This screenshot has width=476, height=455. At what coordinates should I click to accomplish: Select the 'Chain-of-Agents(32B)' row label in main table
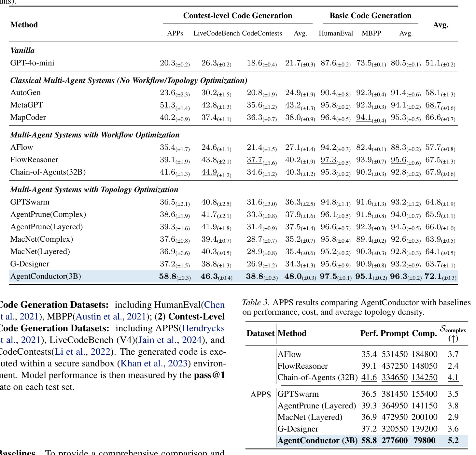coord(48,172)
